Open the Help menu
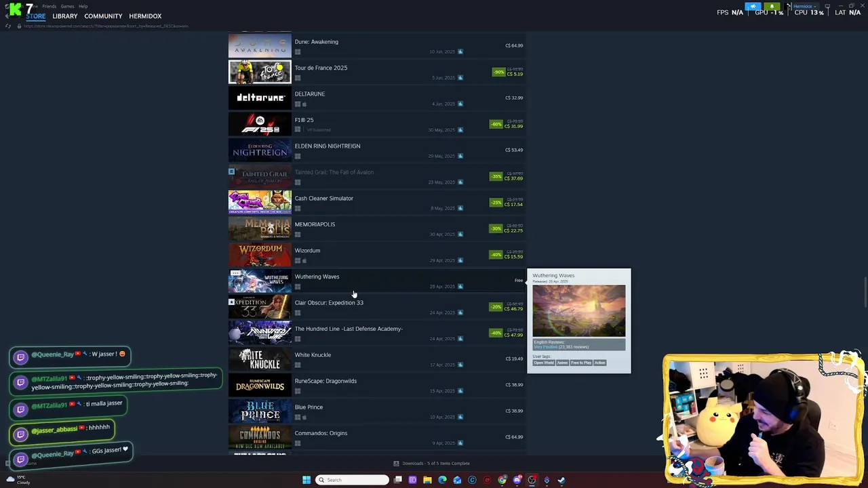Screen dimensions: 868x488 tap(83, 6)
